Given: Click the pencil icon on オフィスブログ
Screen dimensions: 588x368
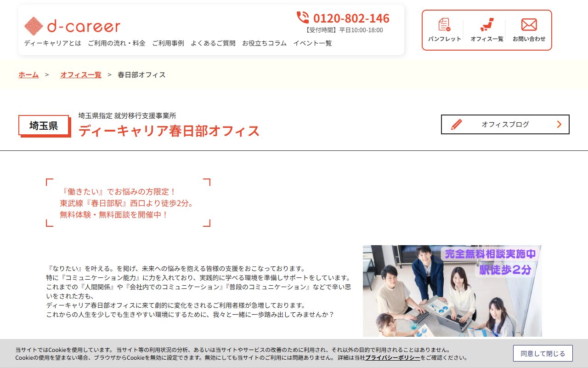Looking at the screenshot, I should (x=456, y=124).
